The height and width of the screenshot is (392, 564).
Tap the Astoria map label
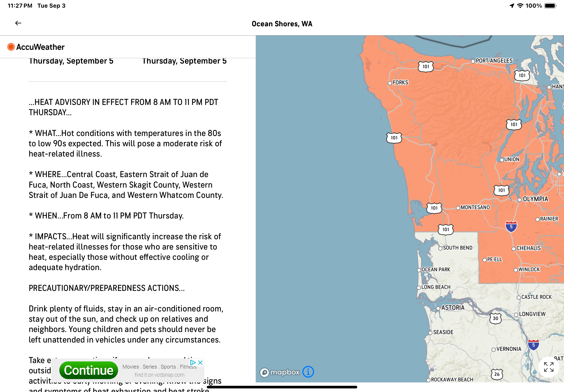(x=453, y=308)
